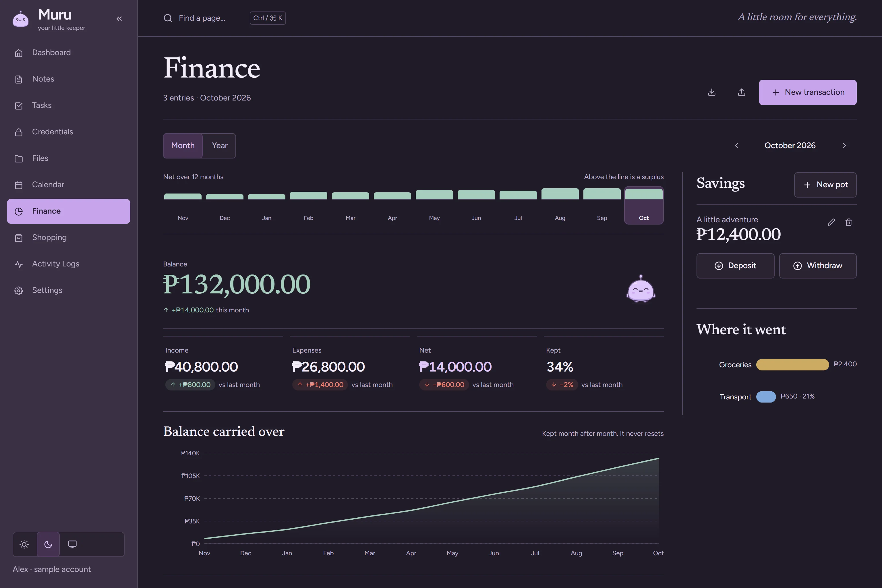Go to next month chevron
Viewport: 882px width, 588px height.
click(x=844, y=146)
